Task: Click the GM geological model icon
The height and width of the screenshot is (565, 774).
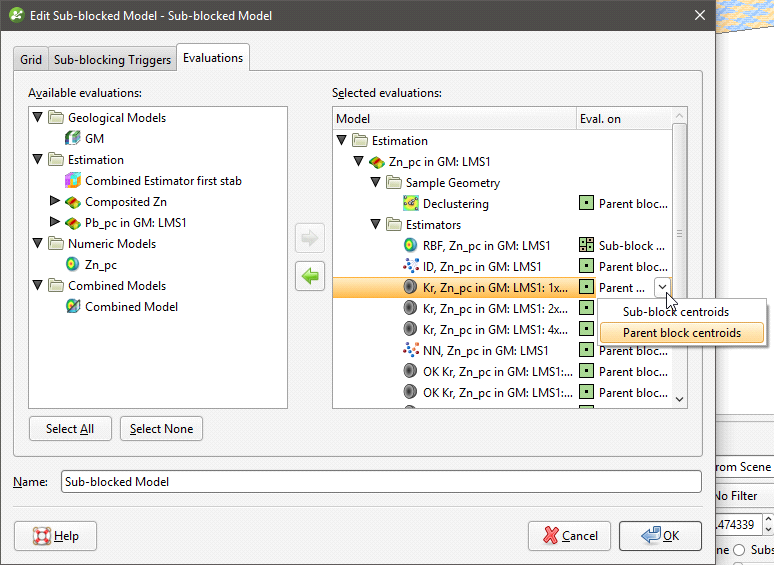Action: (72, 139)
